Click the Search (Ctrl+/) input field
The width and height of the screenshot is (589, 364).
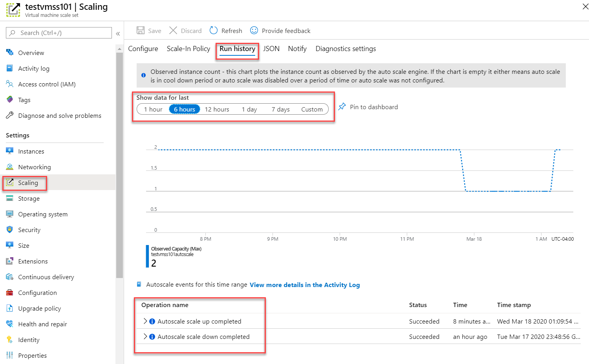tap(59, 33)
